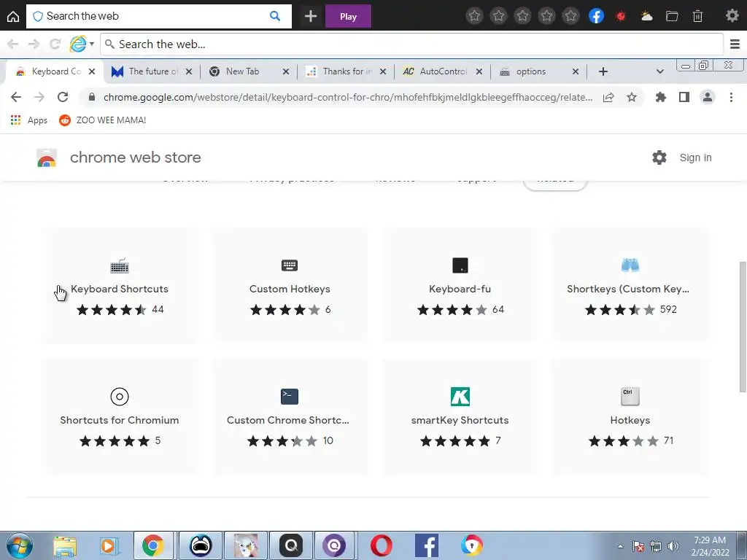Click the folder icon in the top bar
747x560 pixels.
point(672,16)
